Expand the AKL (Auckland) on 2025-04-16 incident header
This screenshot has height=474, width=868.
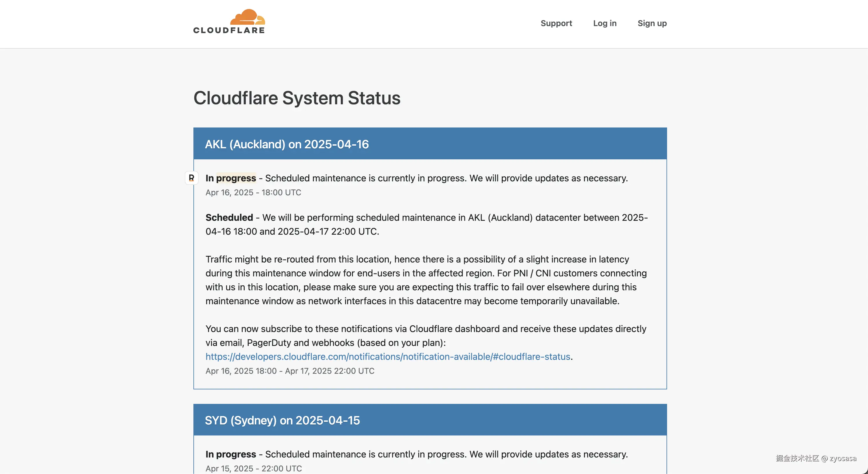pyautogui.click(x=287, y=144)
